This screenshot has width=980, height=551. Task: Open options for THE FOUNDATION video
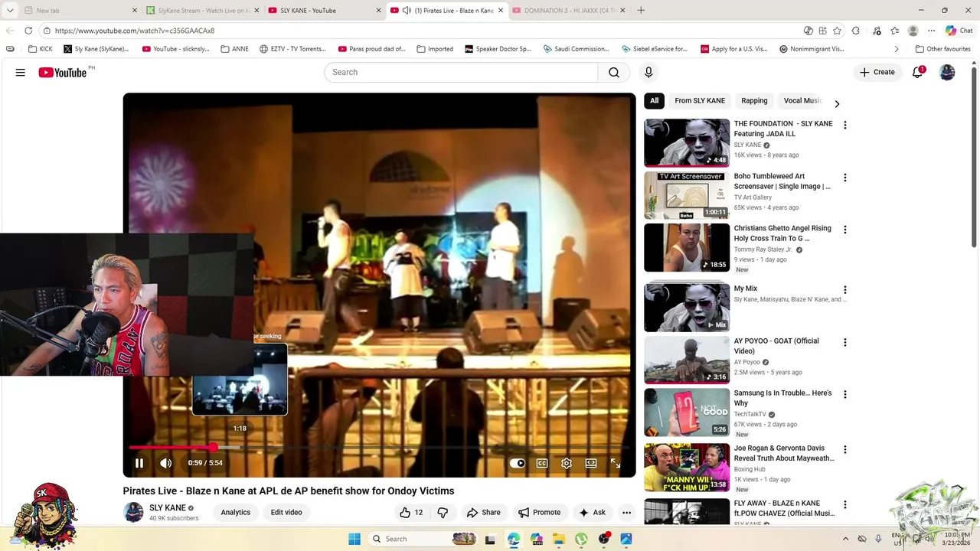[845, 125]
